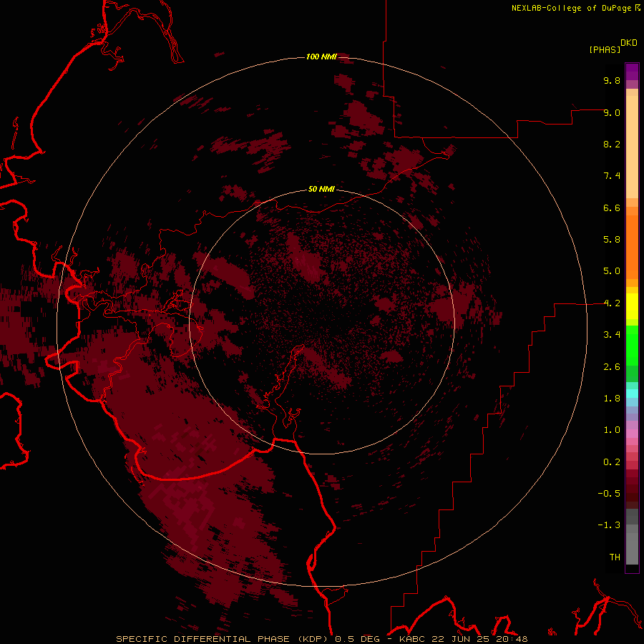The image size is (644, 644).
Task: Click the yellow segment of the color bar
Action: tap(632, 306)
